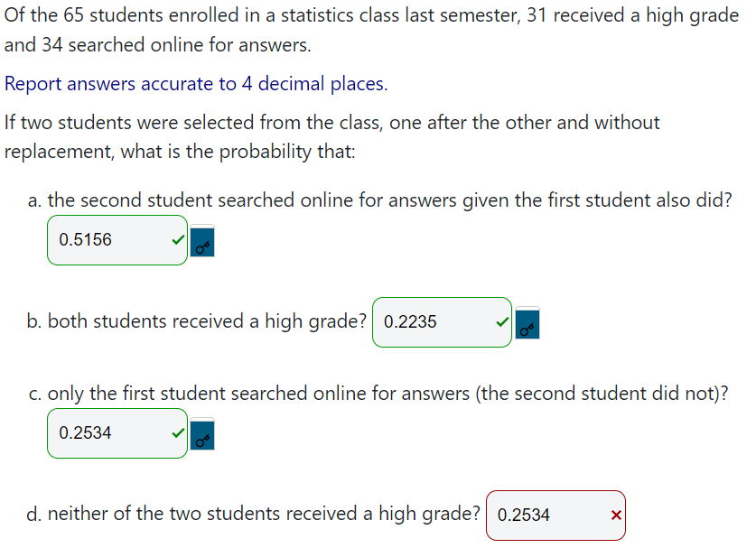Click the key icon next to part b
The height and width of the screenshot is (548, 756).
click(x=527, y=323)
